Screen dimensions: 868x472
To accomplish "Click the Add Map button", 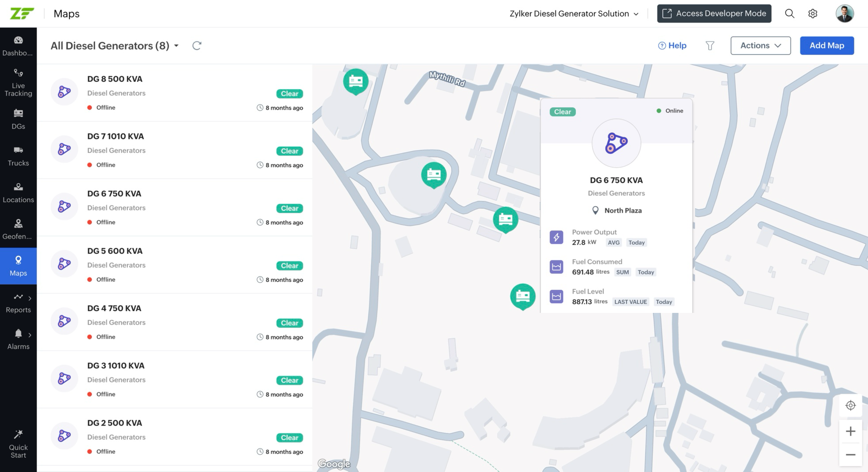I will click(x=827, y=46).
